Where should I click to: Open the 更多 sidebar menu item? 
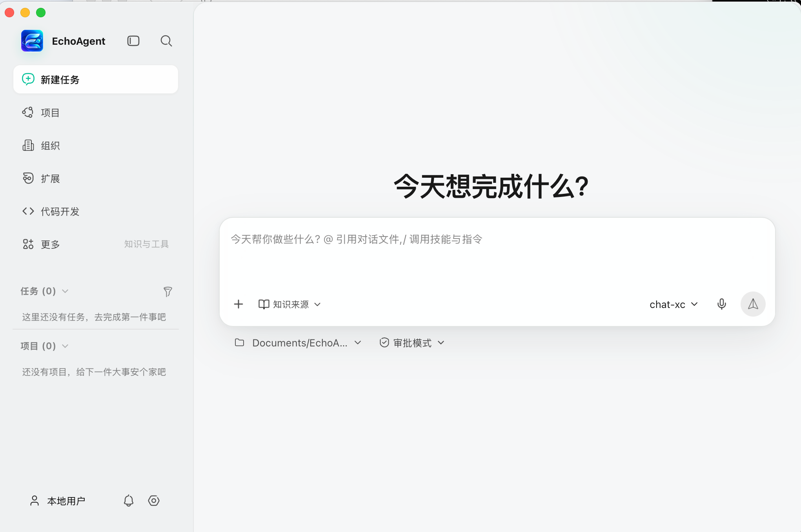point(96,244)
